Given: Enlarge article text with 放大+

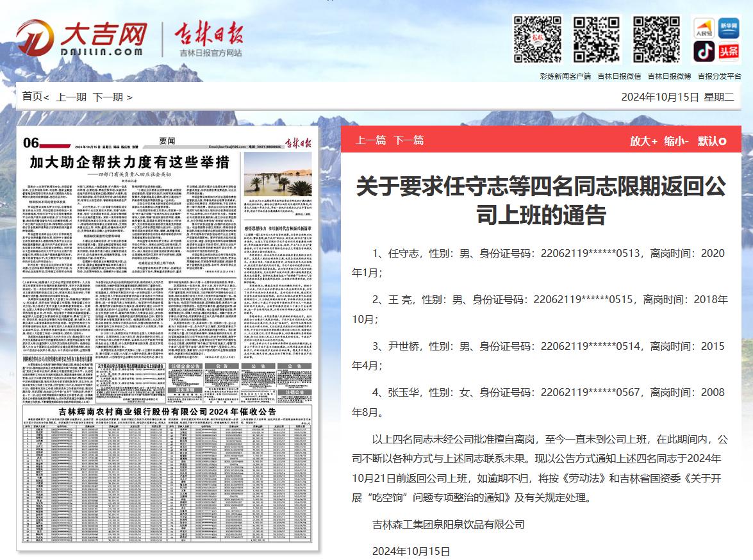Looking at the screenshot, I should pyautogui.click(x=643, y=141).
